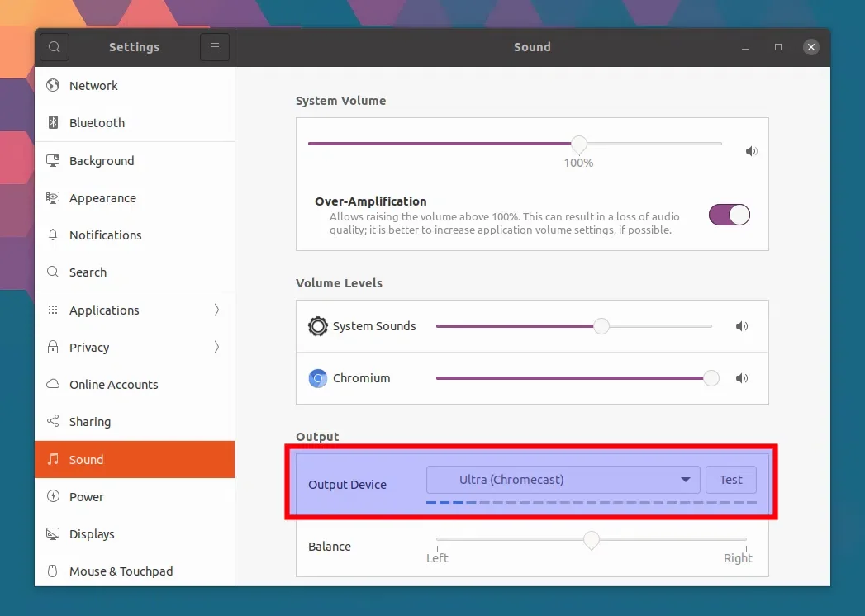
Task: Click the System Sounds volume slider handle
Action: point(601,326)
